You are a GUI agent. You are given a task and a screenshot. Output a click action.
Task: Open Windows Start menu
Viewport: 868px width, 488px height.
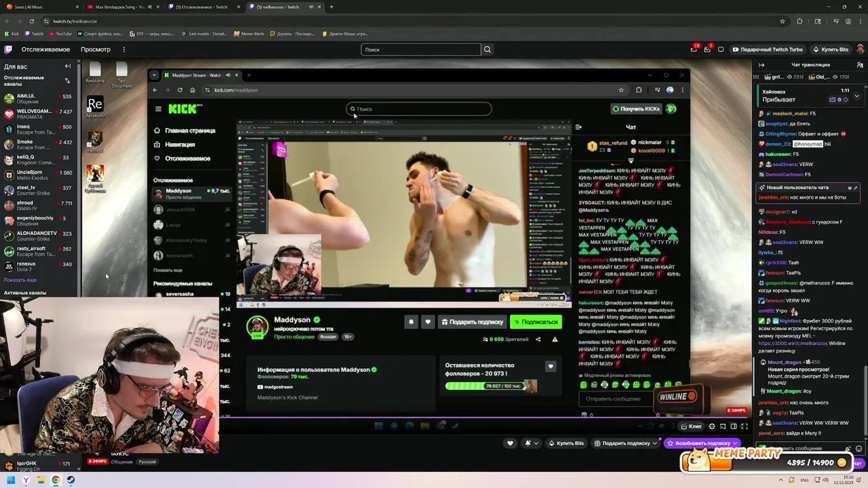click(11, 480)
